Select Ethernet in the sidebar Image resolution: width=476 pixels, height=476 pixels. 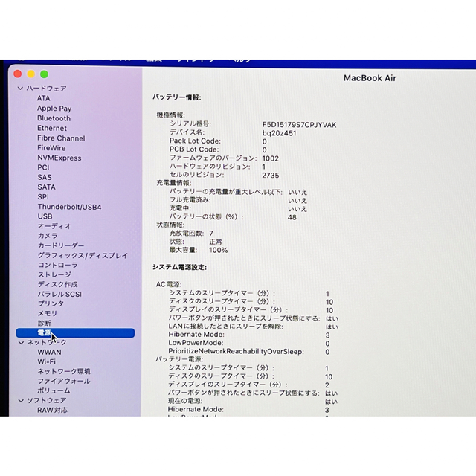click(52, 128)
